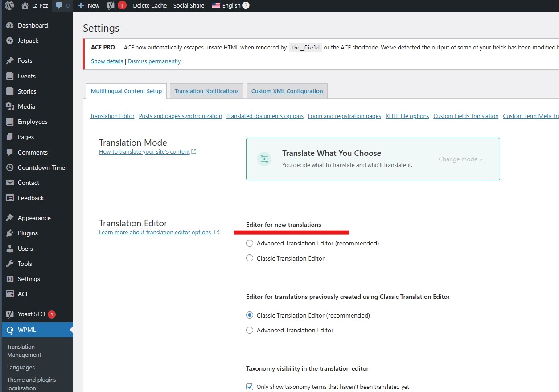Click the Posts pushpin icon
This screenshot has height=392, width=559.
(10, 61)
